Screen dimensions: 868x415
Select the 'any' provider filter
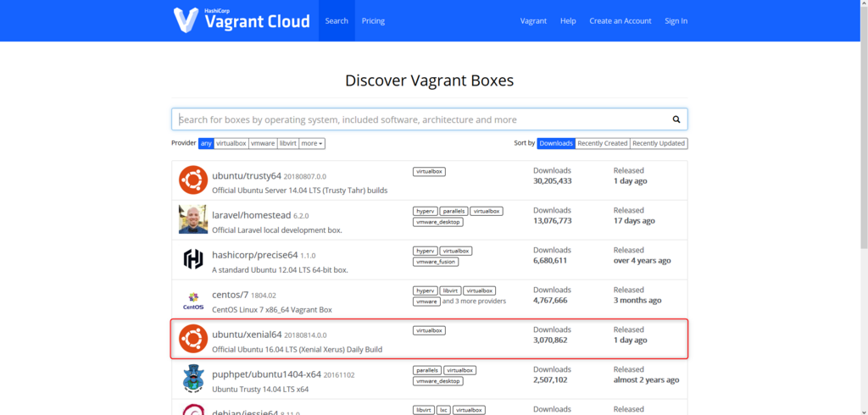(206, 143)
